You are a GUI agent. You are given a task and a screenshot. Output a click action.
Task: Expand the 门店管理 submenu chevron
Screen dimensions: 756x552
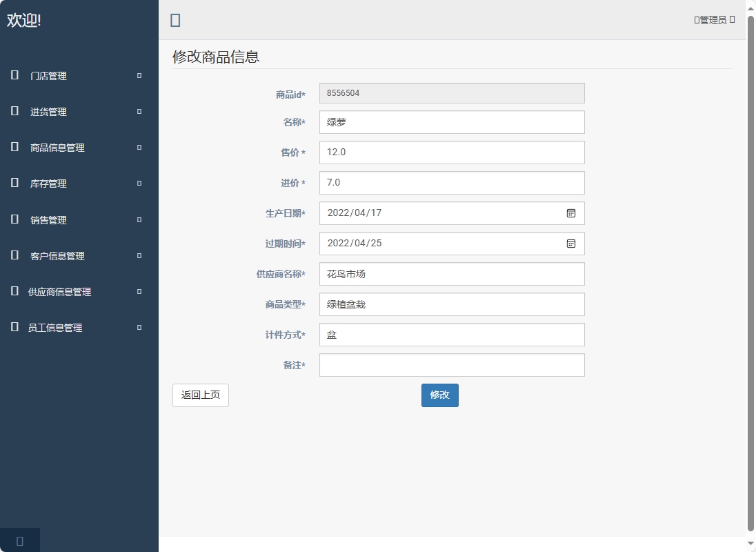(139, 76)
